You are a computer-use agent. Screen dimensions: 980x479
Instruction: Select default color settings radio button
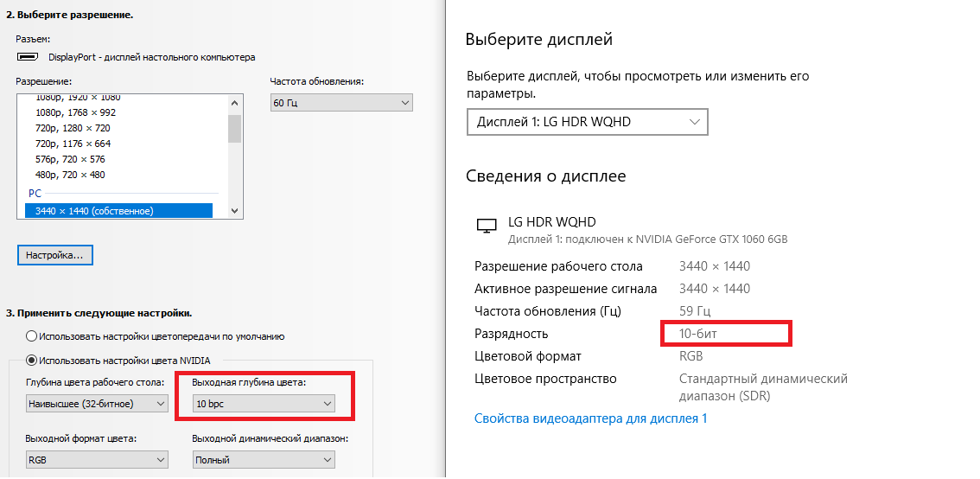point(32,336)
